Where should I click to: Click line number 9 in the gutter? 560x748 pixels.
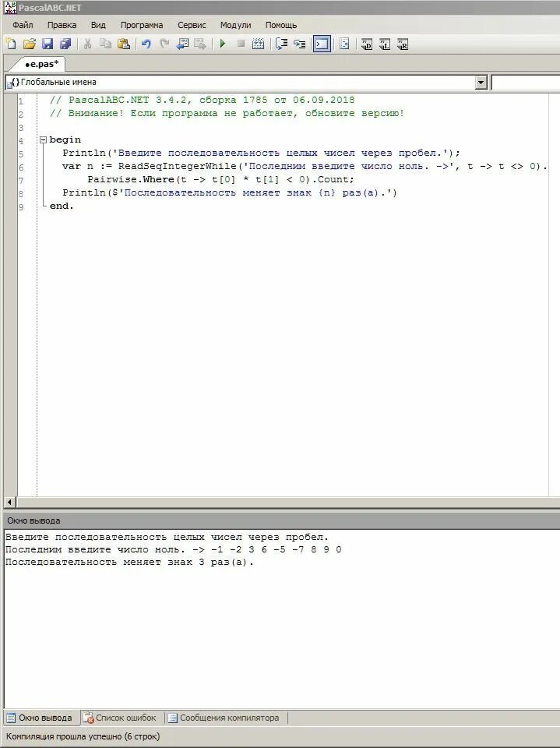20,207
